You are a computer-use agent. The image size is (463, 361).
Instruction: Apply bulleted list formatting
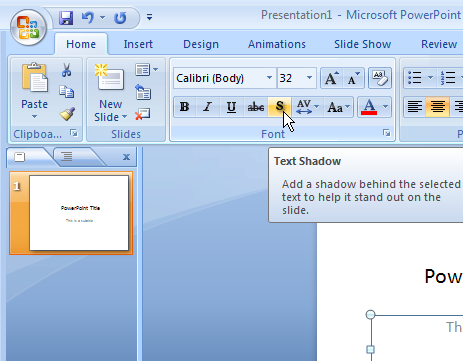tap(415, 78)
